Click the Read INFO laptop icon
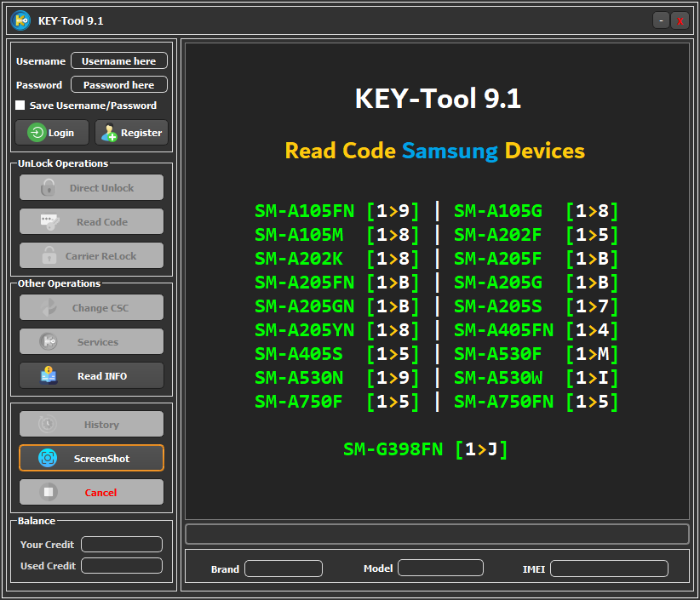 point(49,375)
